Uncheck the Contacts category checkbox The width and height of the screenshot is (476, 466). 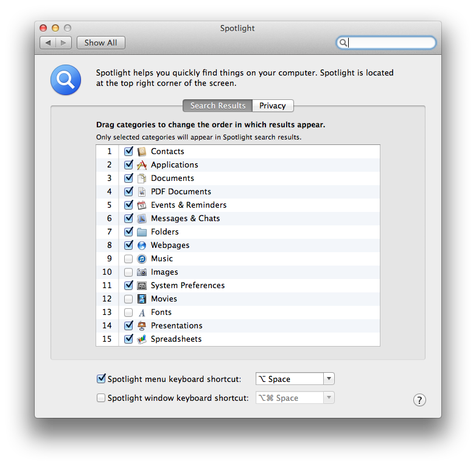click(x=128, y=151)
